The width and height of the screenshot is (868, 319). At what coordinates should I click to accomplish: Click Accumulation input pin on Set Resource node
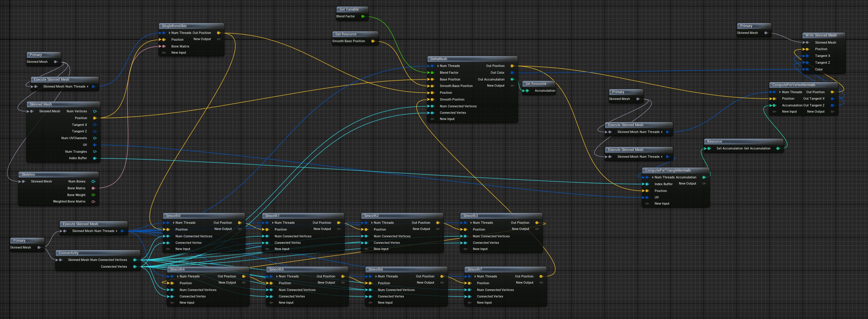click(x=527, y=90)
